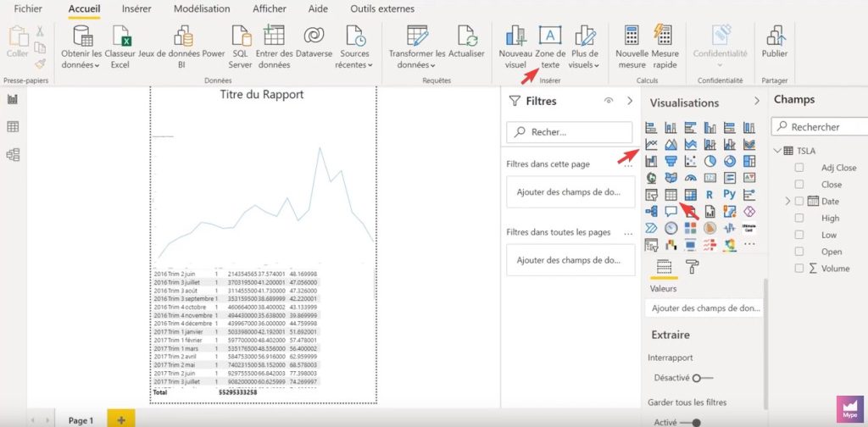Select the stacked column chart visual
This screenshot has height=427, width=868.
point(671,128)
